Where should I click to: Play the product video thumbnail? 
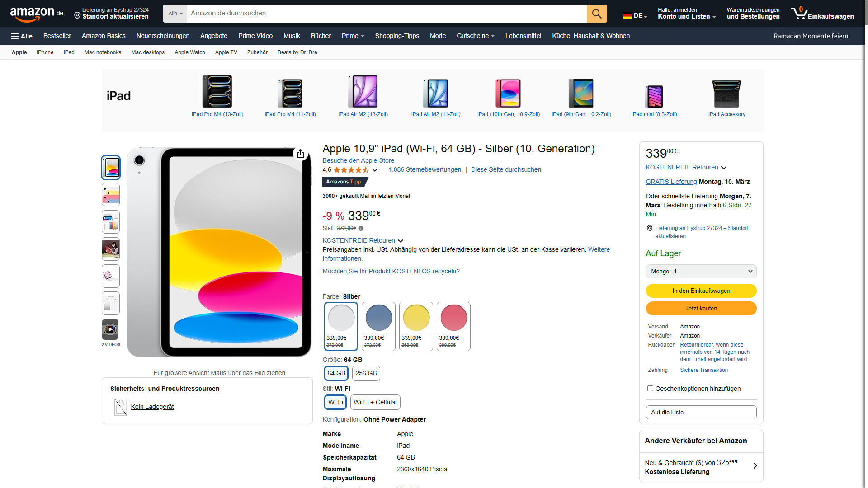(110, 329)
